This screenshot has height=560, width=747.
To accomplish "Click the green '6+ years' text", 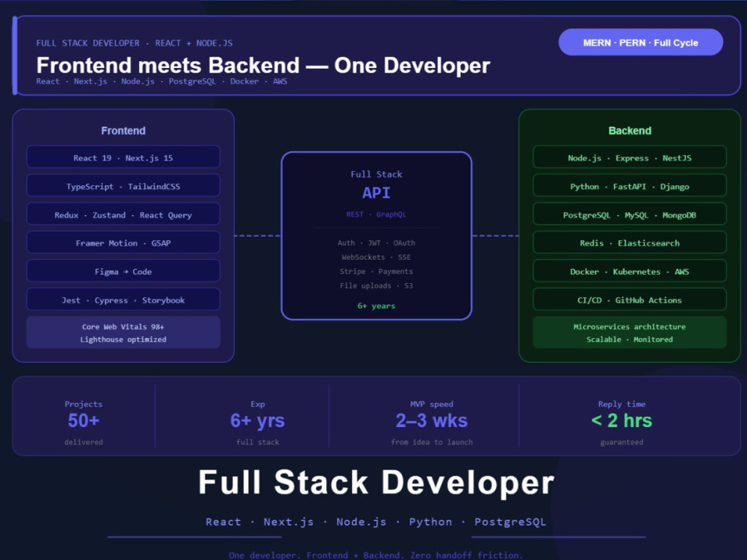I will tap(376, 305).
